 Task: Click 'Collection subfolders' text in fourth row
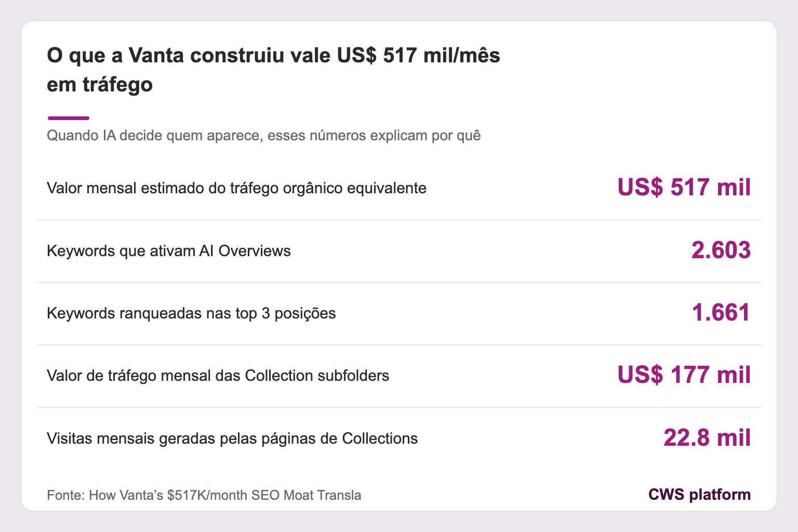317,376
